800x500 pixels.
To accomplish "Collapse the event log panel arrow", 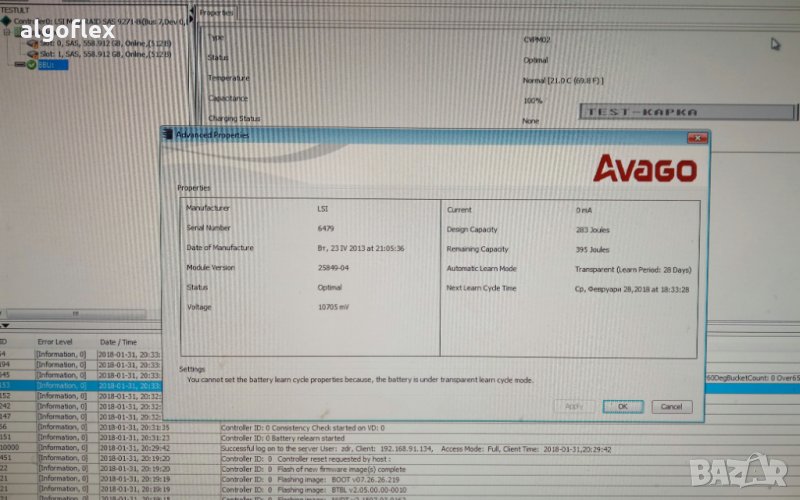I will [x=5, y=326].
